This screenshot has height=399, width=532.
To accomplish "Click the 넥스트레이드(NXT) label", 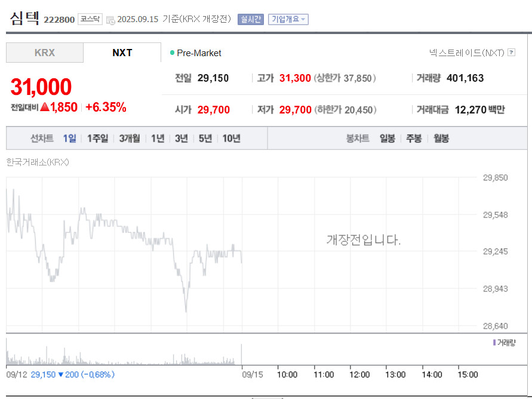I will 466,53.
